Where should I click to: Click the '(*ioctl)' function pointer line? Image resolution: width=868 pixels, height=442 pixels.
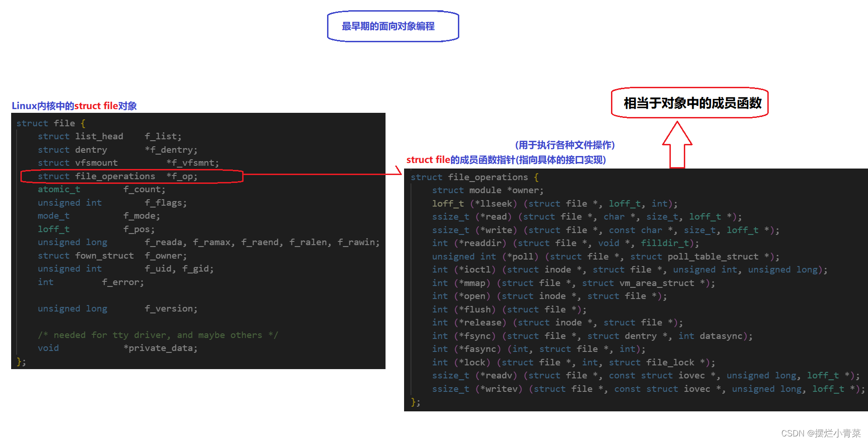[x=630, y=270]
